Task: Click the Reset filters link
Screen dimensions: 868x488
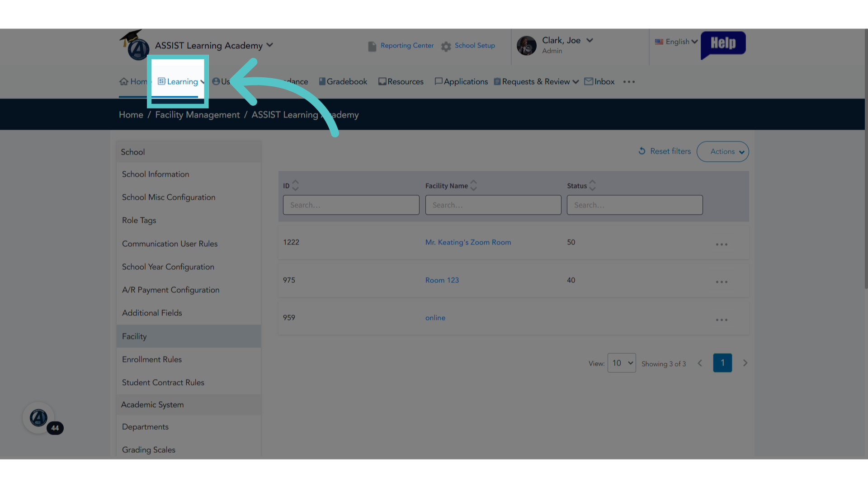Action: point(664,151)
